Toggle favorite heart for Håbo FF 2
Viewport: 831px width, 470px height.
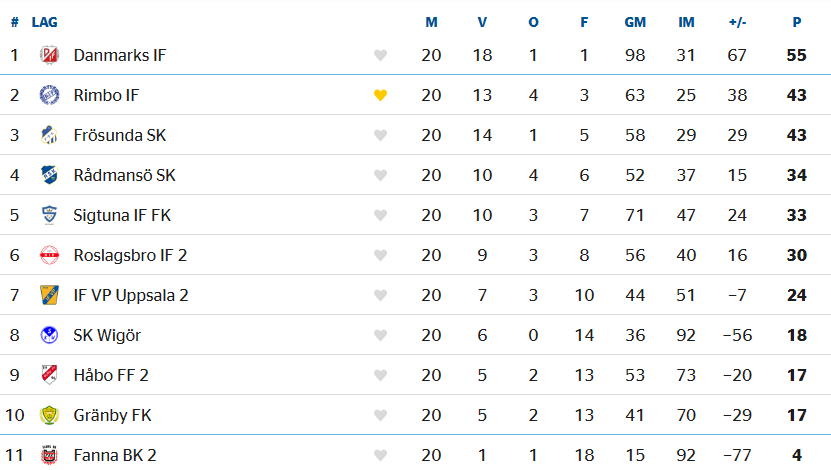coord(380,375)
